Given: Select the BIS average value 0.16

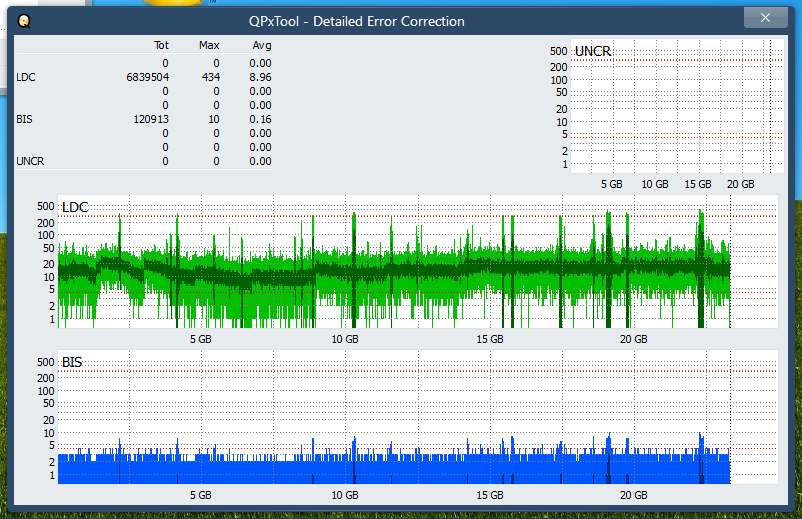Looking at the screenshot, I should [259, 119].
